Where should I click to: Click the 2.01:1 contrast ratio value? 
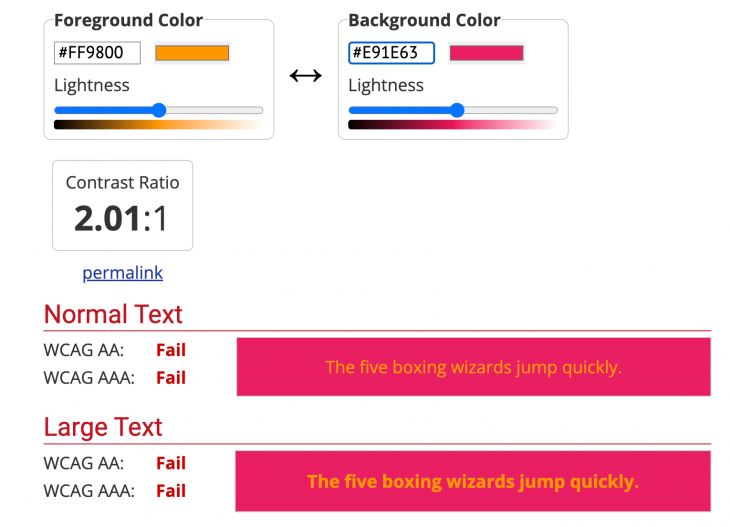[122, 218]
